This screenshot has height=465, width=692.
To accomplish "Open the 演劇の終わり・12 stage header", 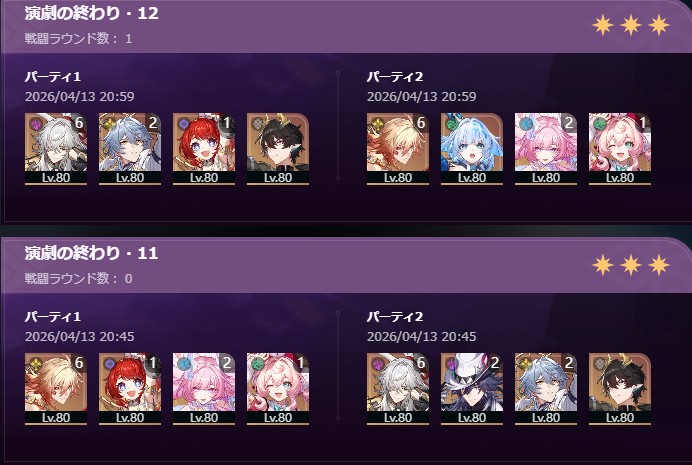I will click(x=91, y=13).
